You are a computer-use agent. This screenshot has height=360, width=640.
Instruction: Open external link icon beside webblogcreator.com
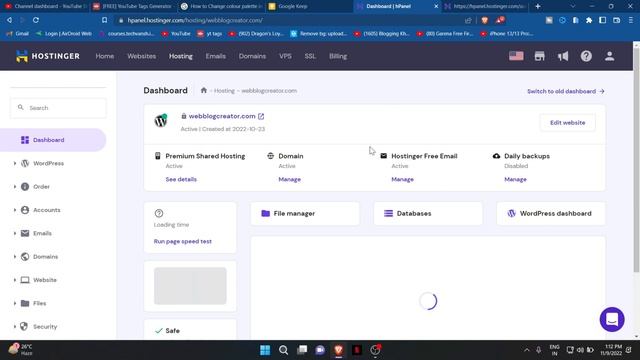261,116
